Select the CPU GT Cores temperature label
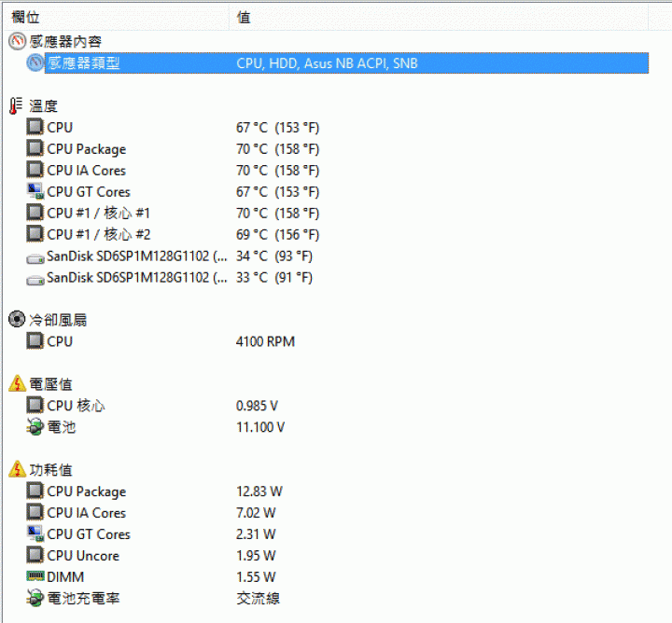Image resolution: width=672 pixels, height=623 pixels. (89, 192)
